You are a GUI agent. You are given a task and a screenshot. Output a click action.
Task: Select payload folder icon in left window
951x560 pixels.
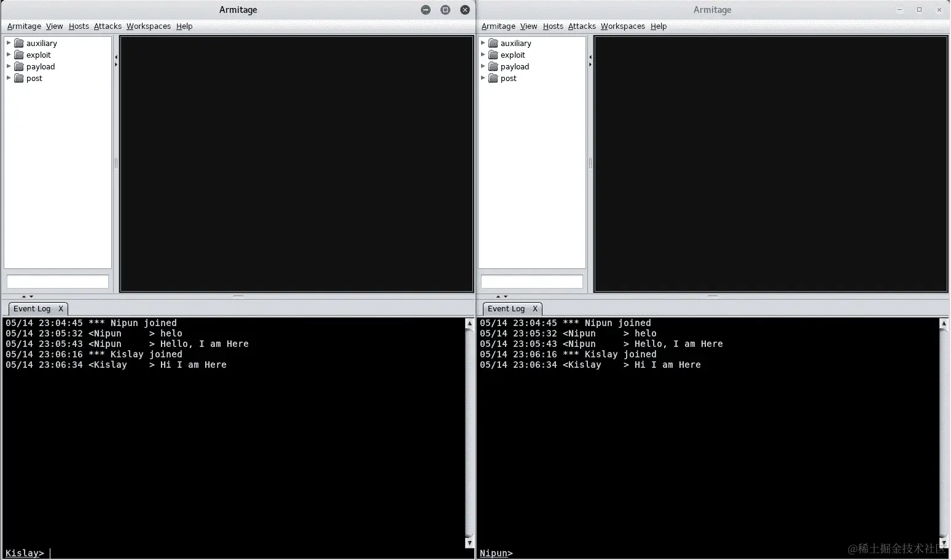(19, 66)
